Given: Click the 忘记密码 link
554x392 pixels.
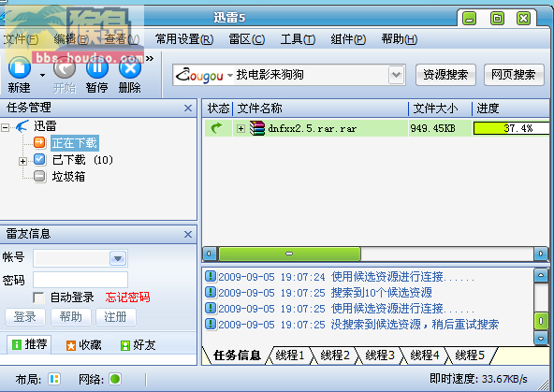Looking at the screenshot, I should click(127, 298).
